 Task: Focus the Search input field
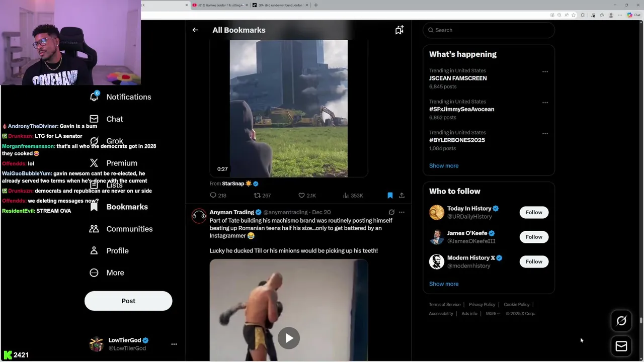489,30
